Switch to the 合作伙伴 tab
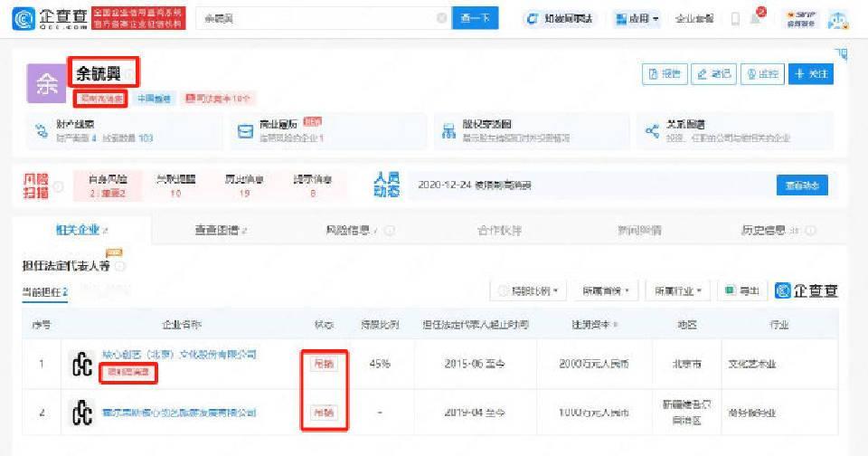868x456 pixels. pyautogui.click(x=499, y=230)
